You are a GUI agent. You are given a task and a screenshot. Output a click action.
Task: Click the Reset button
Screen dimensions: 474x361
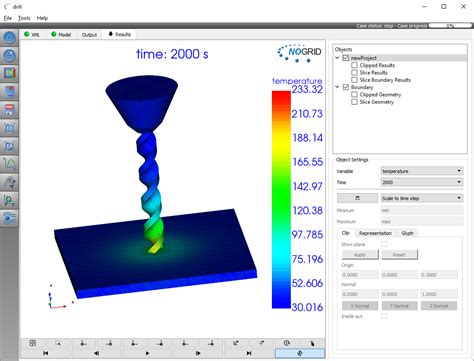click(x=399, y=255)
